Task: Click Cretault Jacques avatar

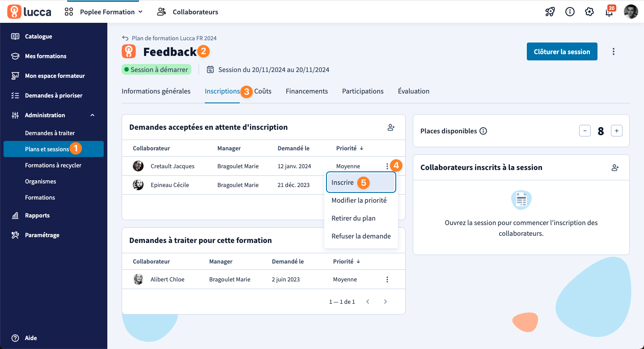Action: 138,166
